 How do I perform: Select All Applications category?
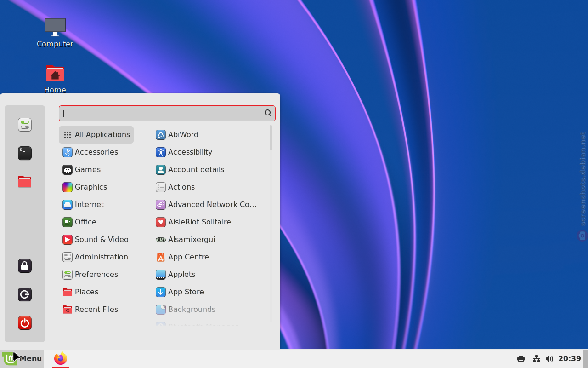point(96,135)
